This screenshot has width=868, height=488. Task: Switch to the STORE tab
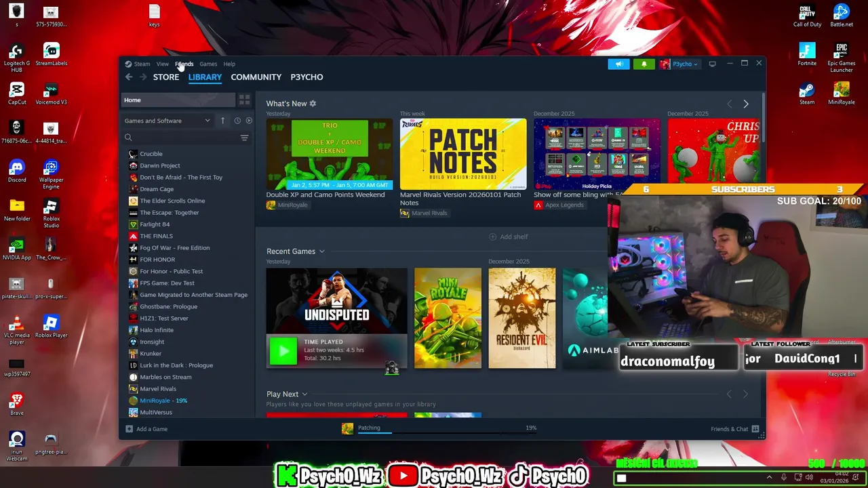point(166,77)
